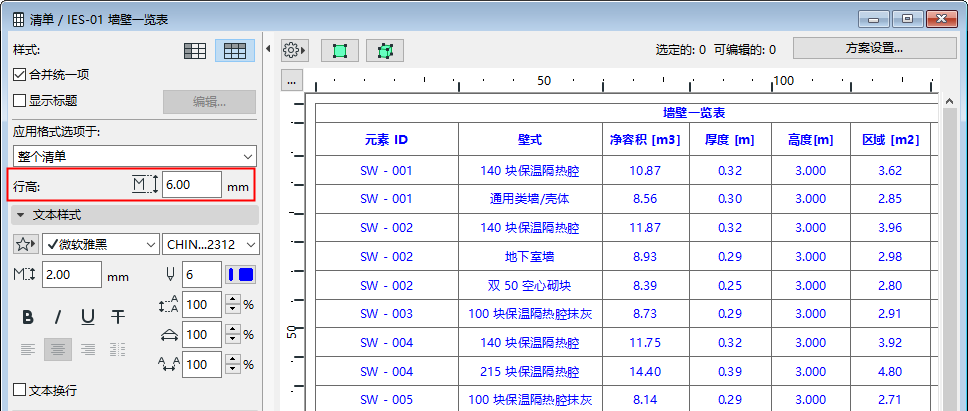The height and width of the screenshot is (411, 968).
Task: Click the ellipsis button beside the ruler
Action: 291,81
